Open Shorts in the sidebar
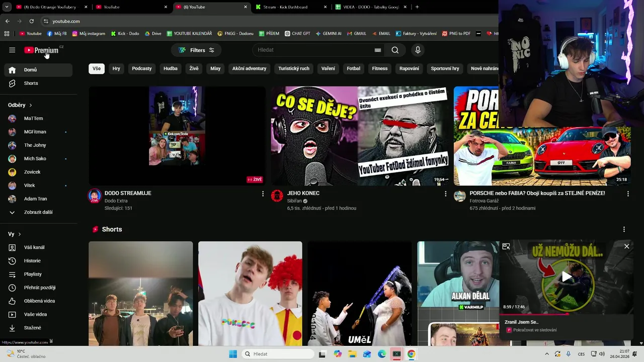Screen dimensions: 644x362 tap(38, 83)
